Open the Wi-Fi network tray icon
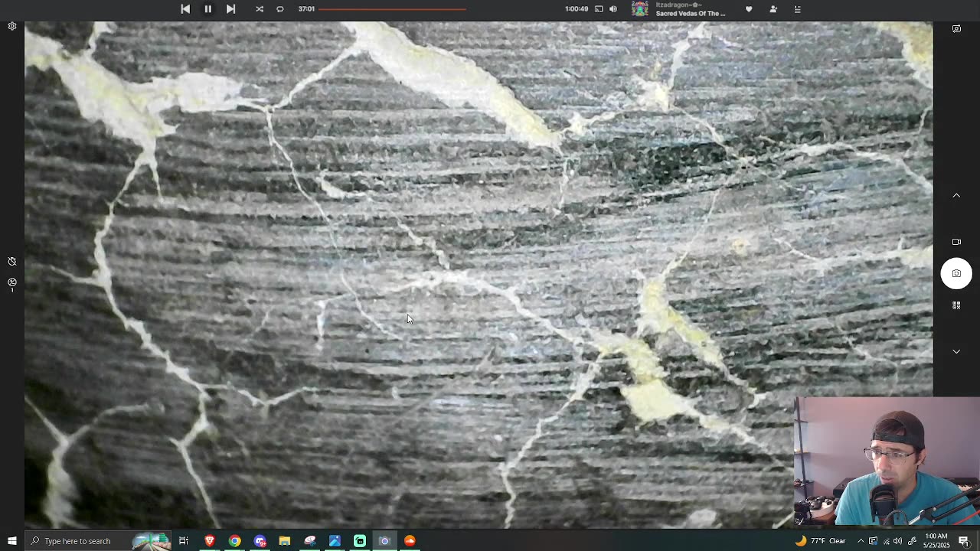Screen dimensions: 980x551 pyautogui.click(x=886, y=541)
